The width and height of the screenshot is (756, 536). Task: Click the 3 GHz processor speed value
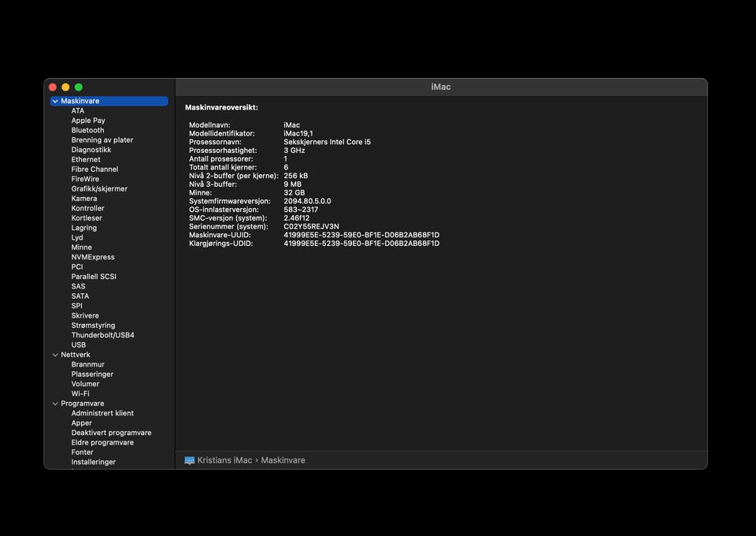pyautogui.click(x=294, y=151)
